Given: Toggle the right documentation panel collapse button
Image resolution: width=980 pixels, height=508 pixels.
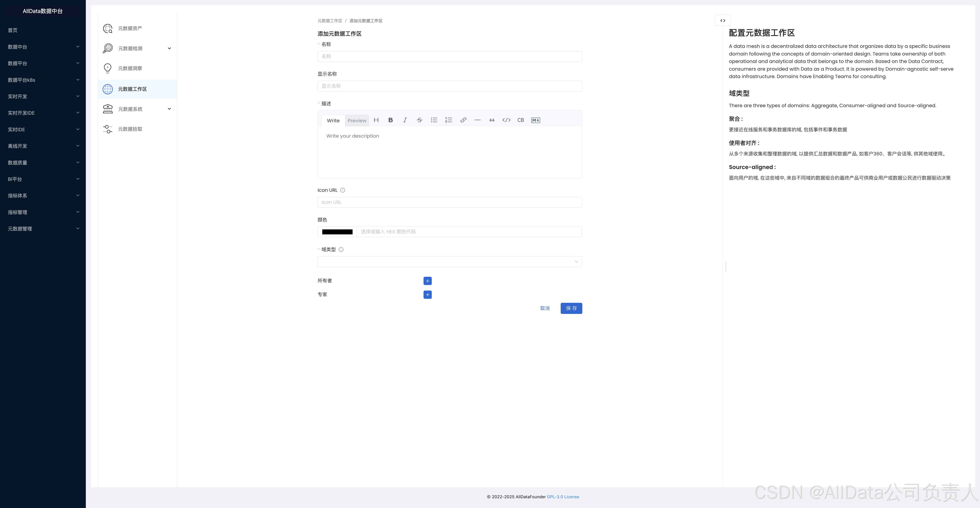Looking at the screenshot, I should [x=722, y=20].
